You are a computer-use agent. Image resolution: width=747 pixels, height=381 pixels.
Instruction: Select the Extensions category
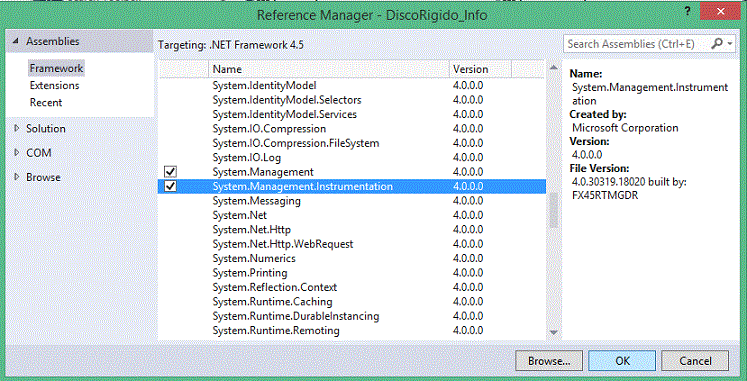[54, 86]
